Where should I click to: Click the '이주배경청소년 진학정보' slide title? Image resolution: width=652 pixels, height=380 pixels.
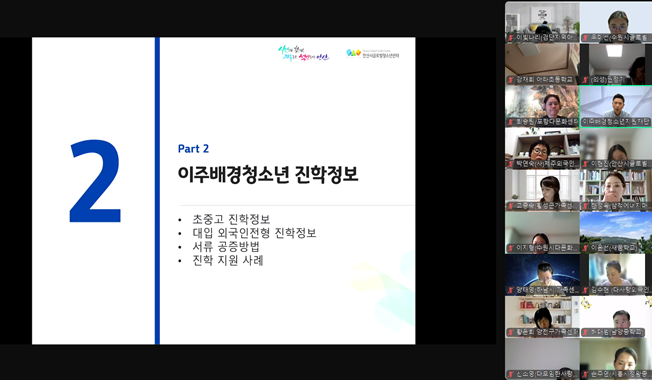click(268, 174)
